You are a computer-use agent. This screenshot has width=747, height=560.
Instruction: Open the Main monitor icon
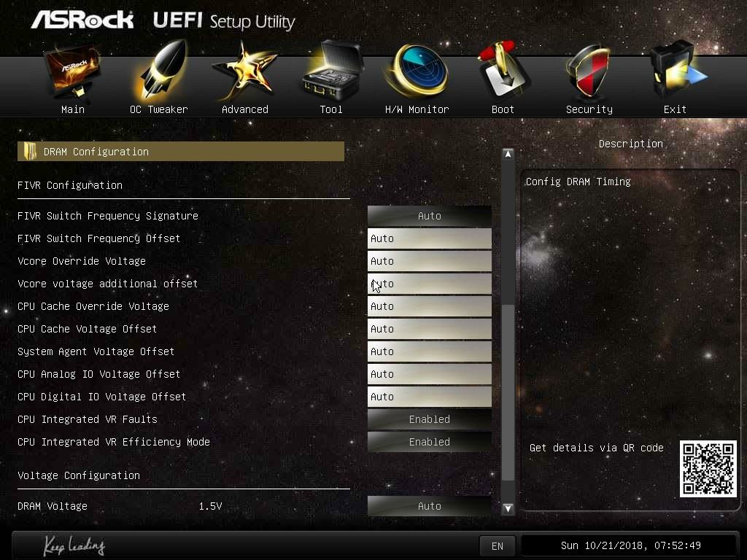pos(72,71)
